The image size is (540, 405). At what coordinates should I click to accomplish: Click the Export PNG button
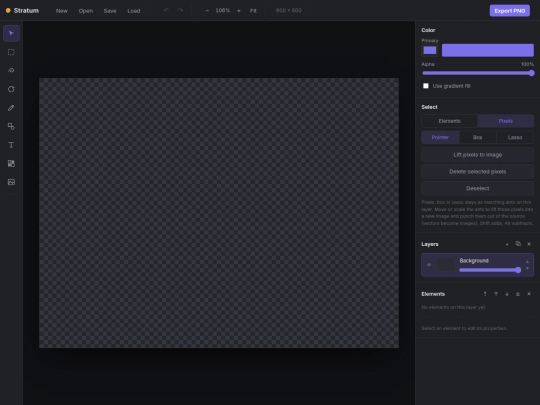[510, 11]
